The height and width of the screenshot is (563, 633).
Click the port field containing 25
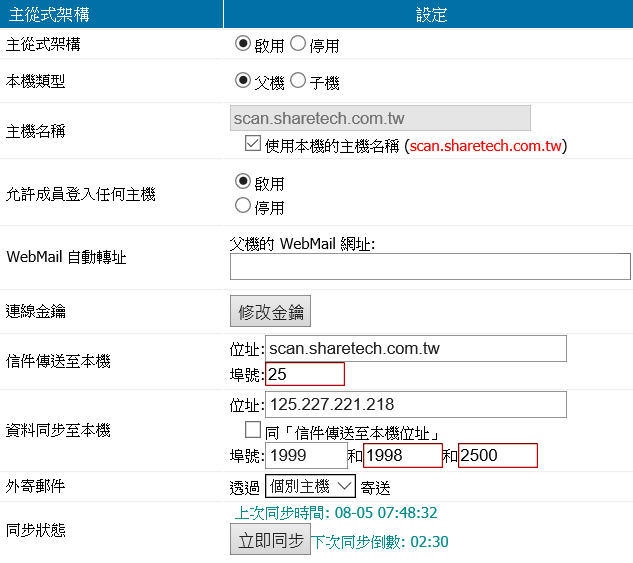[x=305, y=374]
